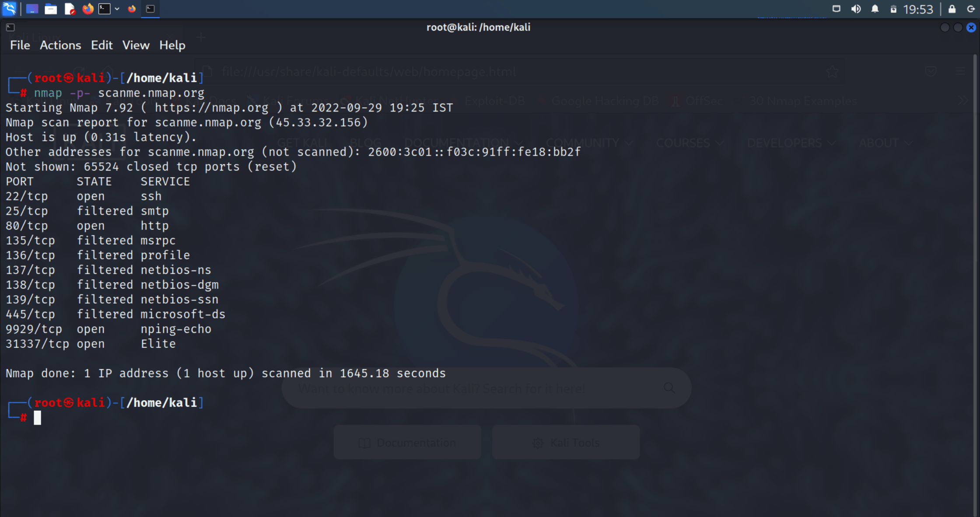
Task: Click the Kali Tools button on the homepage
Action: click(x=565, y=442)
